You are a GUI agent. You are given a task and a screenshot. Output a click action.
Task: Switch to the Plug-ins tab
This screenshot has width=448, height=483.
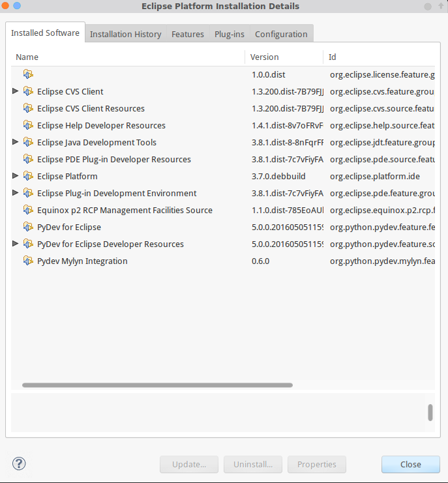coord(230,34)
